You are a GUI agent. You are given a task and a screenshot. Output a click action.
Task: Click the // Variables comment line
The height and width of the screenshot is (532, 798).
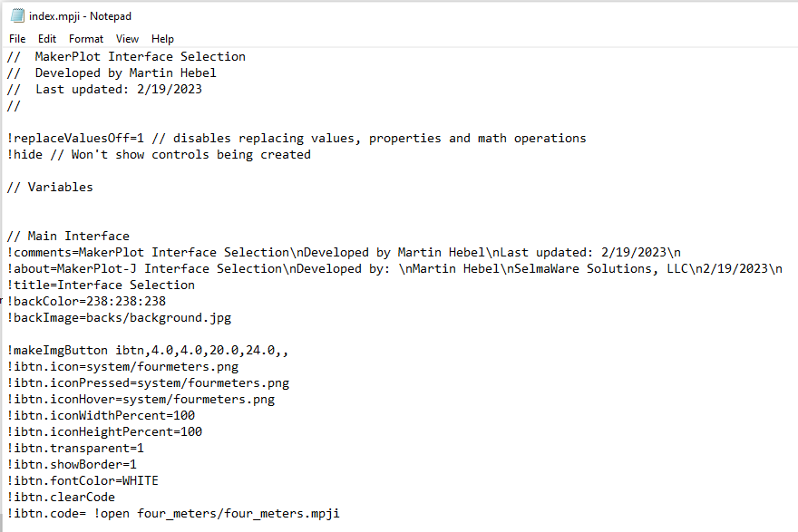[x=50, y=188]
